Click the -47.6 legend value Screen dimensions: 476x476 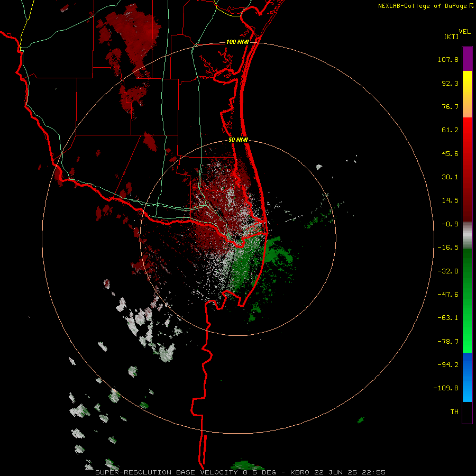(x=448, y=295)
